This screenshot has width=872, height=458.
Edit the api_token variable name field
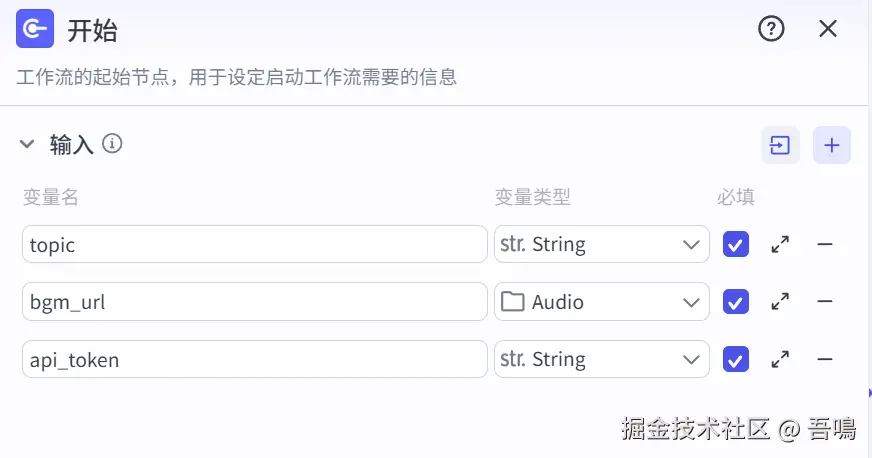click(x=254, y=359)
